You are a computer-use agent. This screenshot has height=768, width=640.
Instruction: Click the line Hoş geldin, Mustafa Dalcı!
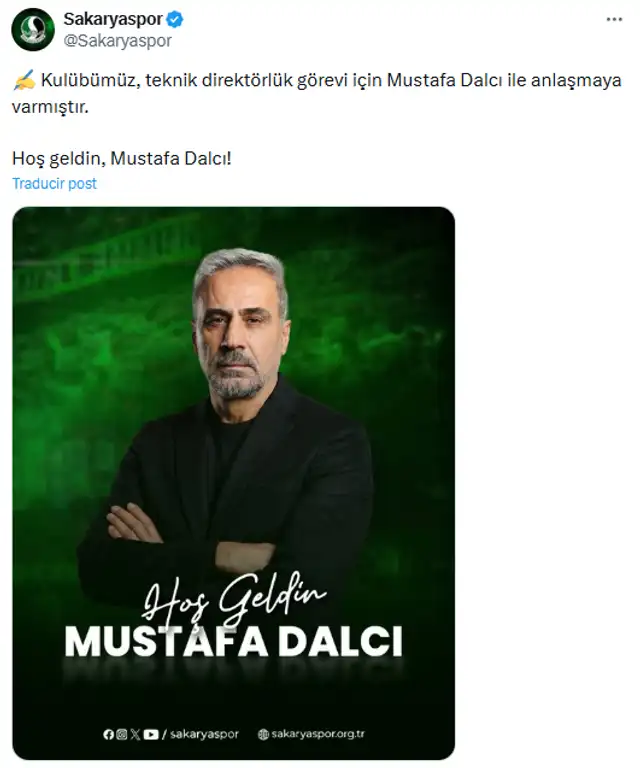121,158
